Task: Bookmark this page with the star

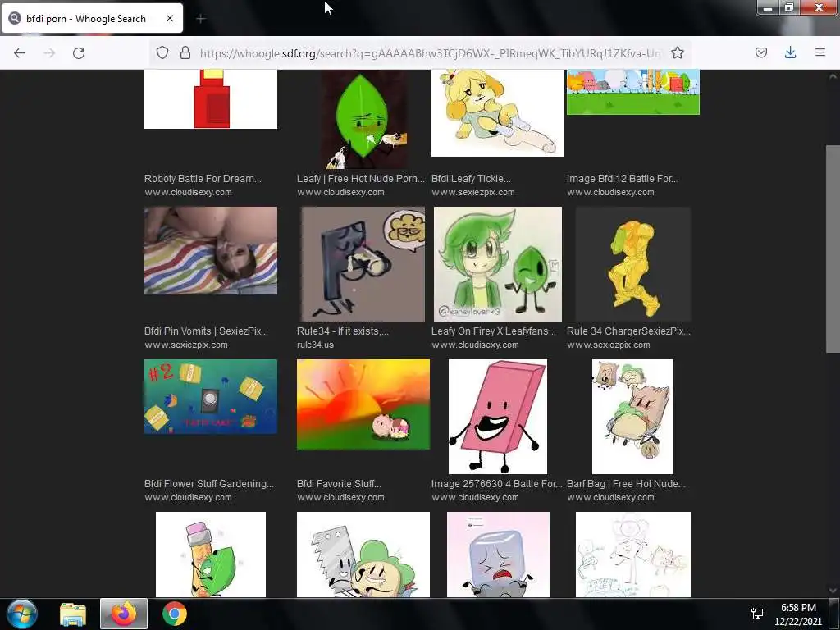Action: coord(677,52)
